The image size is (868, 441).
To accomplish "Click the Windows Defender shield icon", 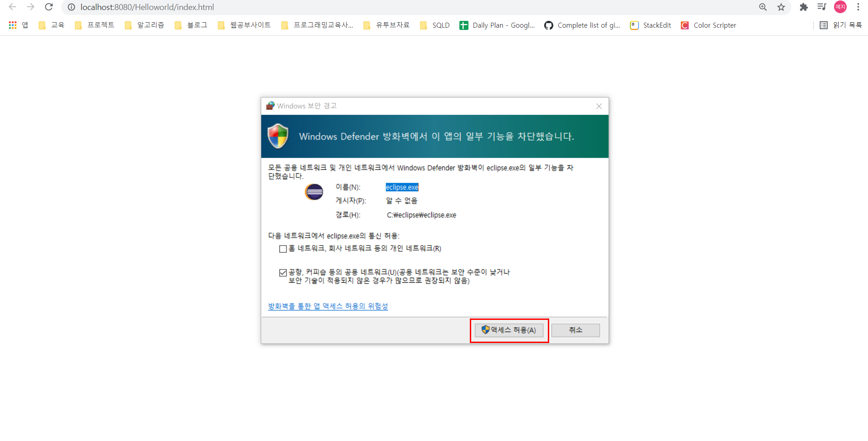I will 278,136.
